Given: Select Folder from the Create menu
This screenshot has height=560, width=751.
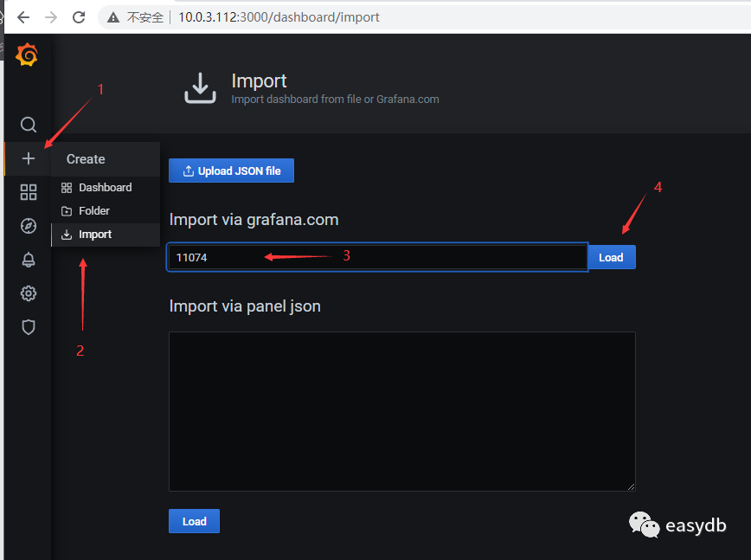Looking at the screenshot, I should click(x=93, y=211).
